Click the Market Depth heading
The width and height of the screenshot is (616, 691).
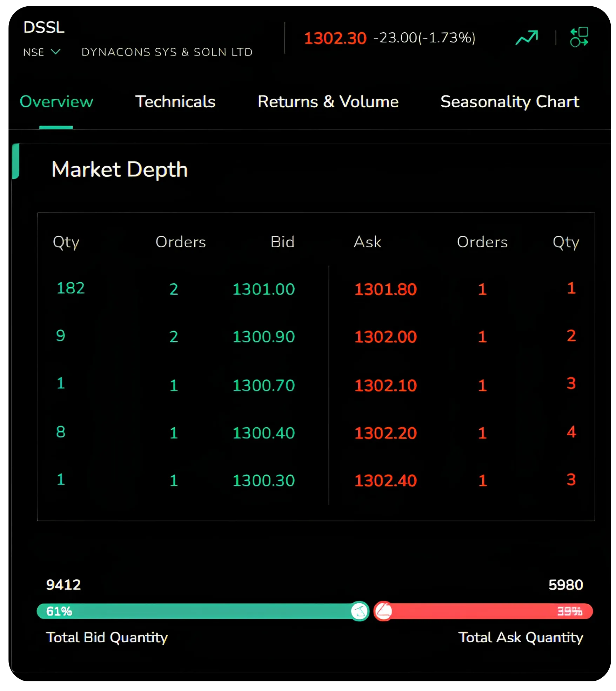pos(120,170)
